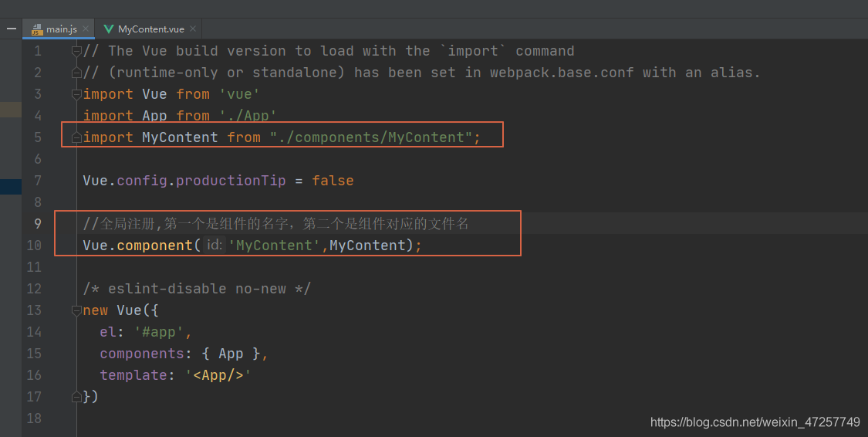Viewport: 868px width, 437px height.
Task: Collapse the side panel with the minus icon
Action: (x=11, y=29)
